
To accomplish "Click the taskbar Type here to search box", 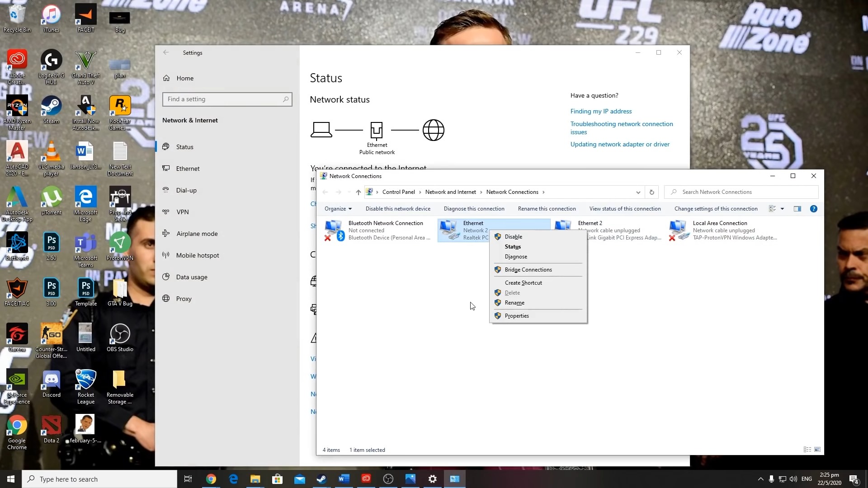I will click(x=99, y=479).
